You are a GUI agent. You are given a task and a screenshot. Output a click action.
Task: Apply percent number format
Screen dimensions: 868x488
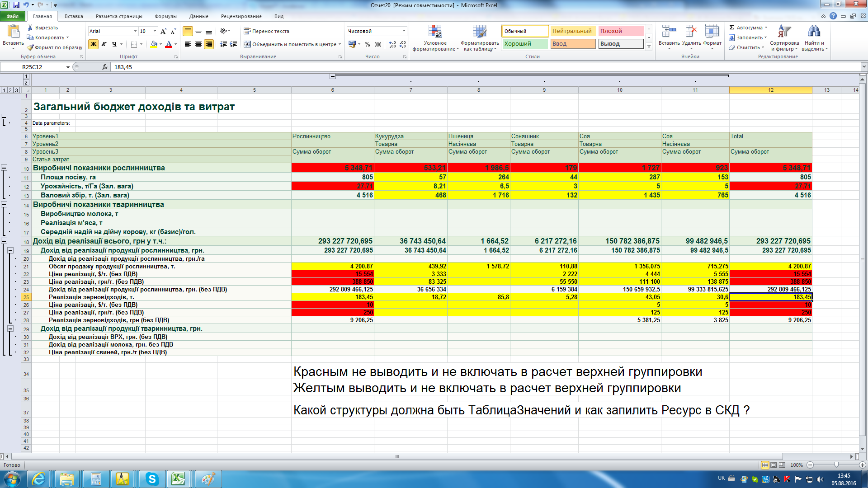367,44
